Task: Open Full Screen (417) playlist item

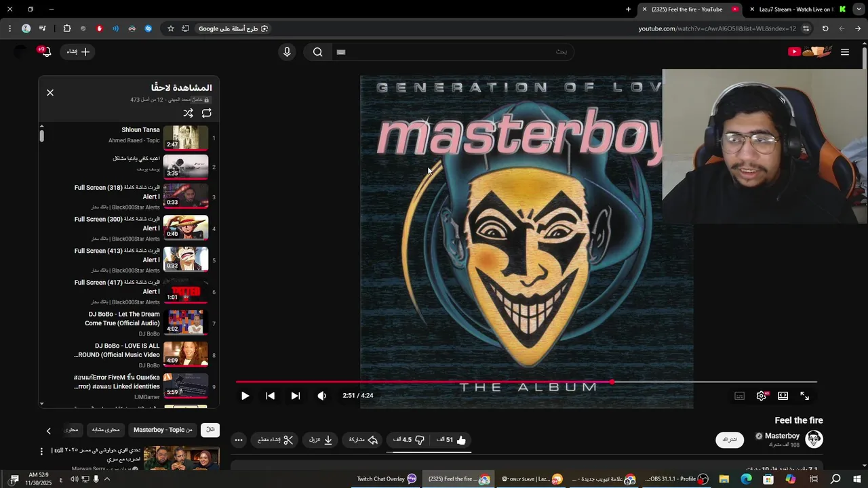Action: 129,292
